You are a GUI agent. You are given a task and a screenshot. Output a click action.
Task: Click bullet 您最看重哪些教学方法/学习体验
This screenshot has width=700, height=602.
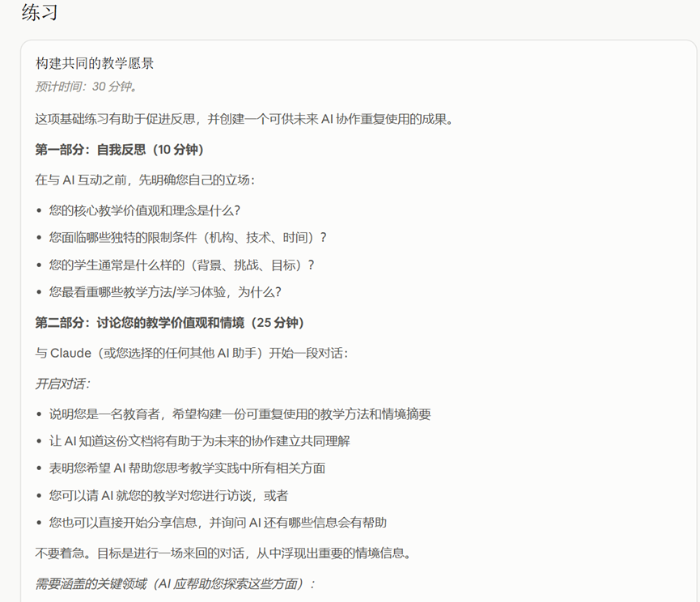point(165,292)
